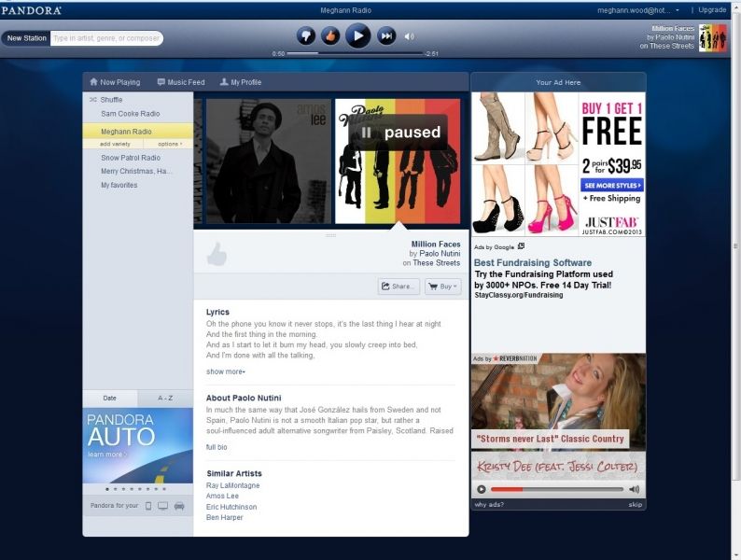Open the Ray LaMontagne similar artist link

pyautogui.click(x=233, y=485)
